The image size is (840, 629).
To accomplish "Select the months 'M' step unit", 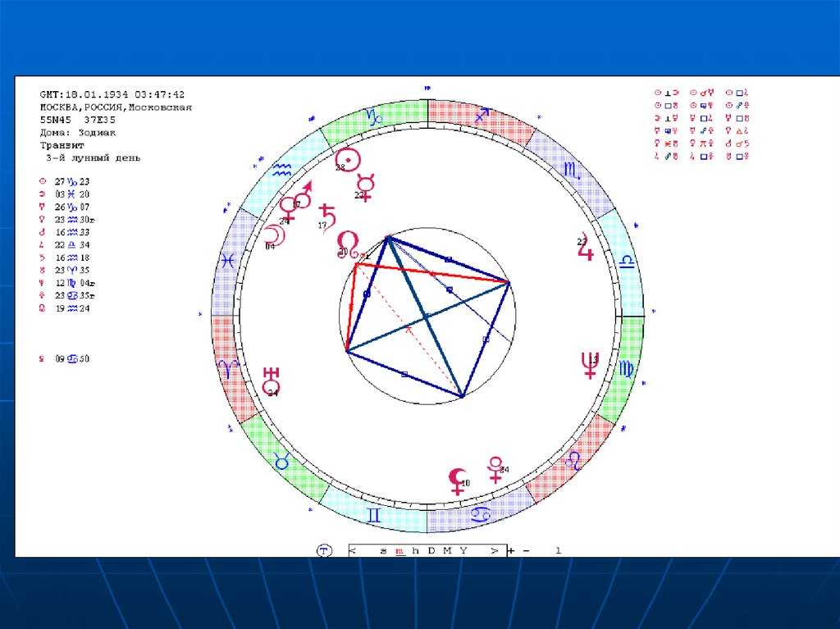I will (x=447, y=550).
